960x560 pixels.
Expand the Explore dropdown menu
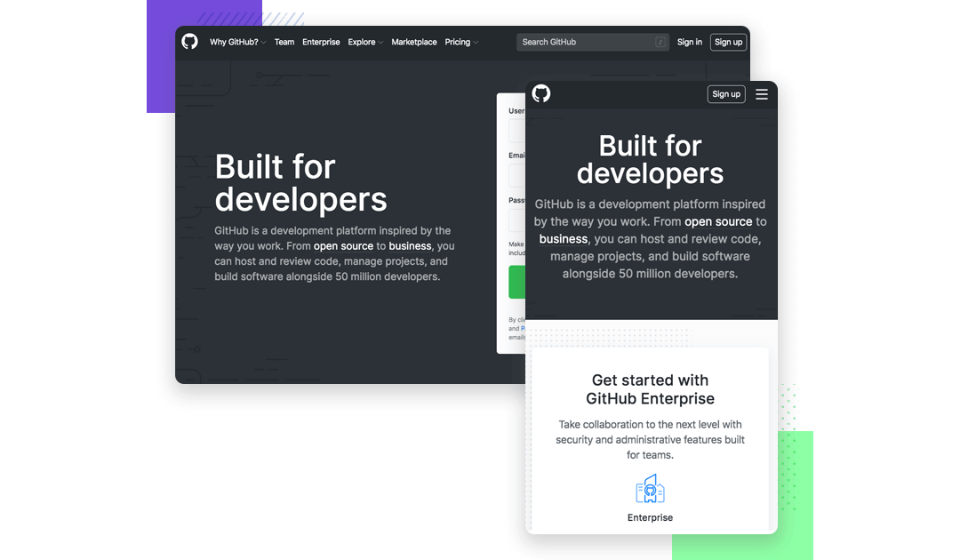pyautogui.click(x=365, y=43)
